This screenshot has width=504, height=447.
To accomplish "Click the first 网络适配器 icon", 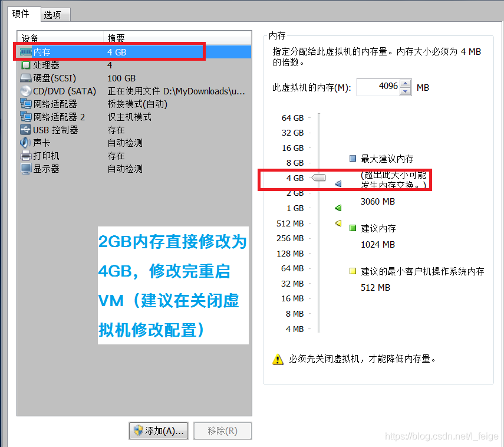I will [x=26, y=104].
